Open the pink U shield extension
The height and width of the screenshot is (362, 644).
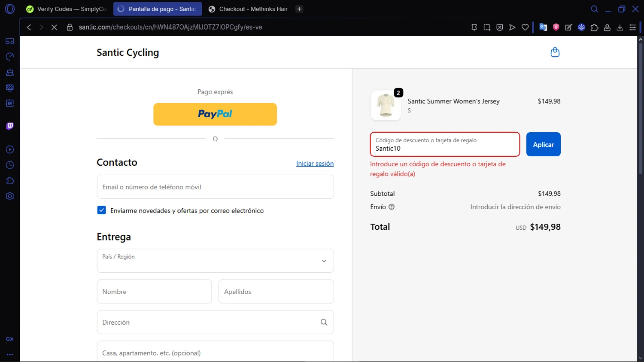[x=556, y=27]
